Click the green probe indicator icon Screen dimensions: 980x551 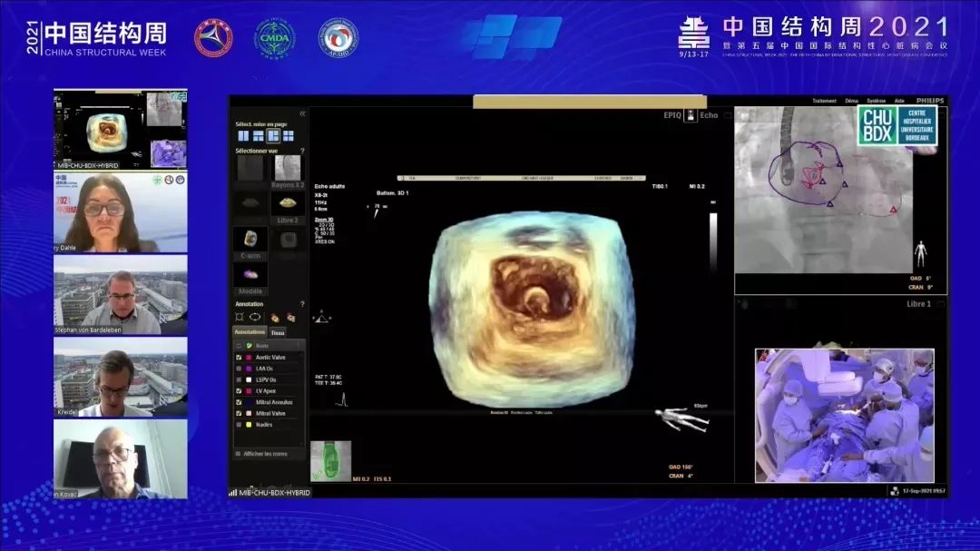click(x=330, y=459)
